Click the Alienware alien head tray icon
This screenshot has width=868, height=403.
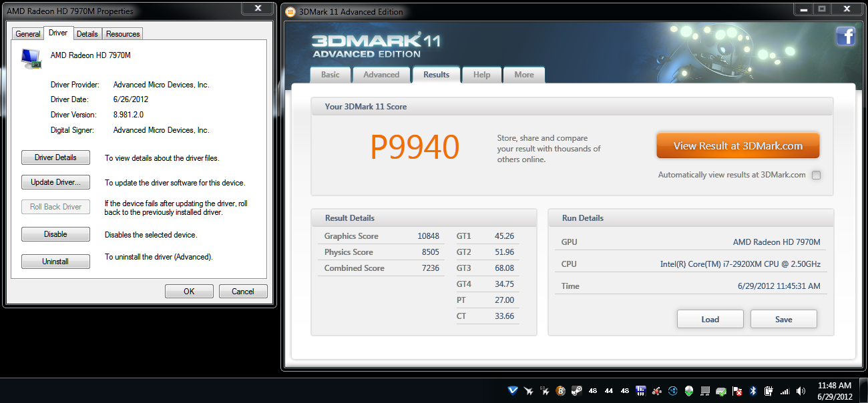tap(688, 391)
